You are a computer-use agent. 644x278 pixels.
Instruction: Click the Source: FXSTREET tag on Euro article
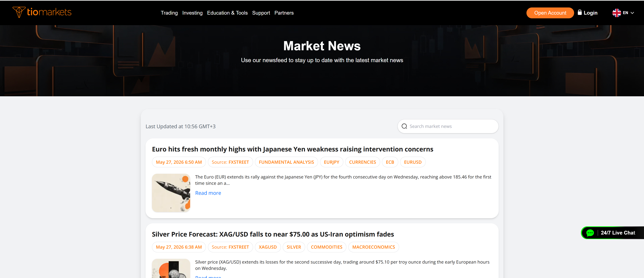pos(230,162)
